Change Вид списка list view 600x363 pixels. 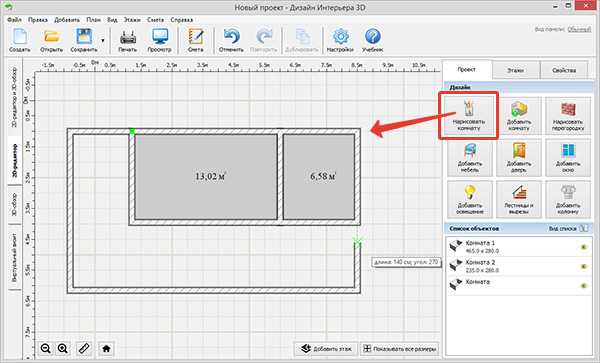coord(568,228)
